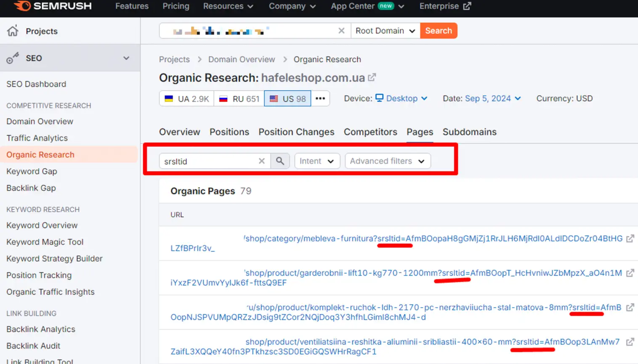
Task: Open external link for komplekt-ruchok URL
Action: 630,308
